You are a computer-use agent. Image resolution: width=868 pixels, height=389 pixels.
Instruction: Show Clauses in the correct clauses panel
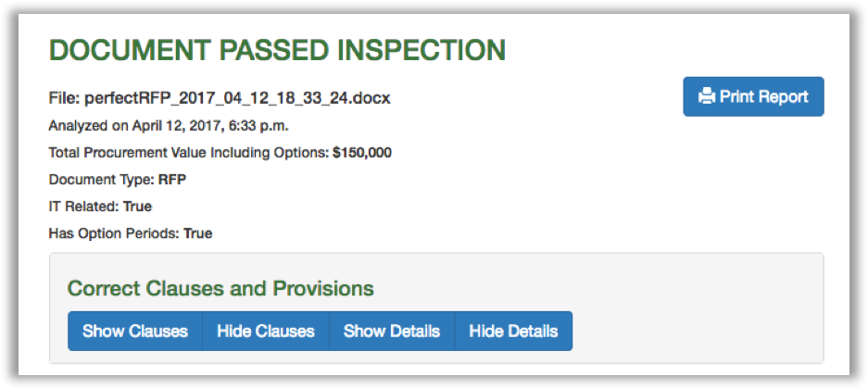click(135, 331)
